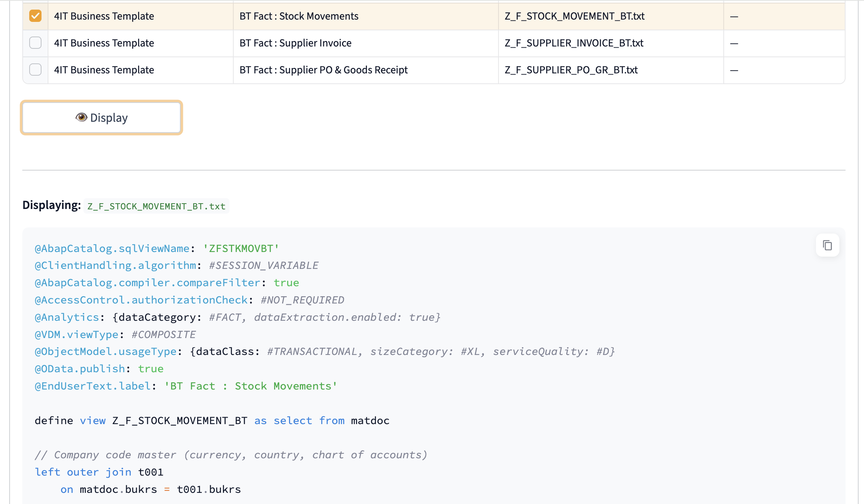Viewport: 864px width, 504px height.
Task: Enable the Supplier PO & Goods Receipt checkbox
Action: point(35,70)
